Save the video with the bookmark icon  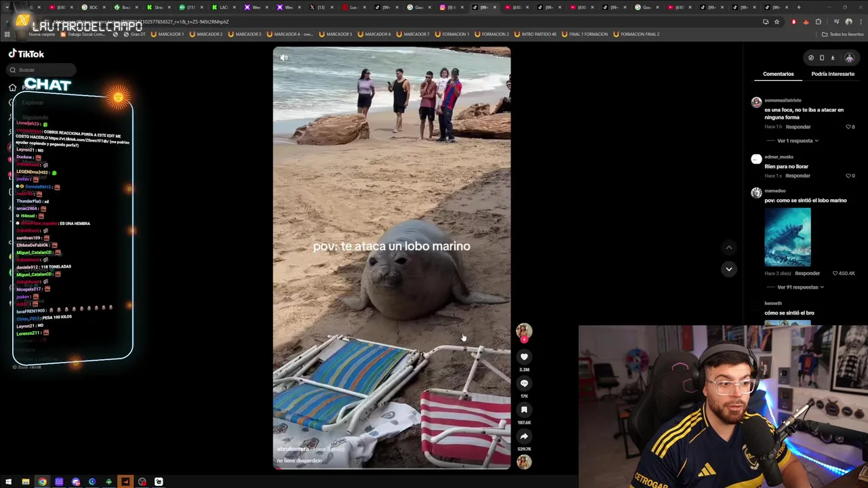click(524, 409)
